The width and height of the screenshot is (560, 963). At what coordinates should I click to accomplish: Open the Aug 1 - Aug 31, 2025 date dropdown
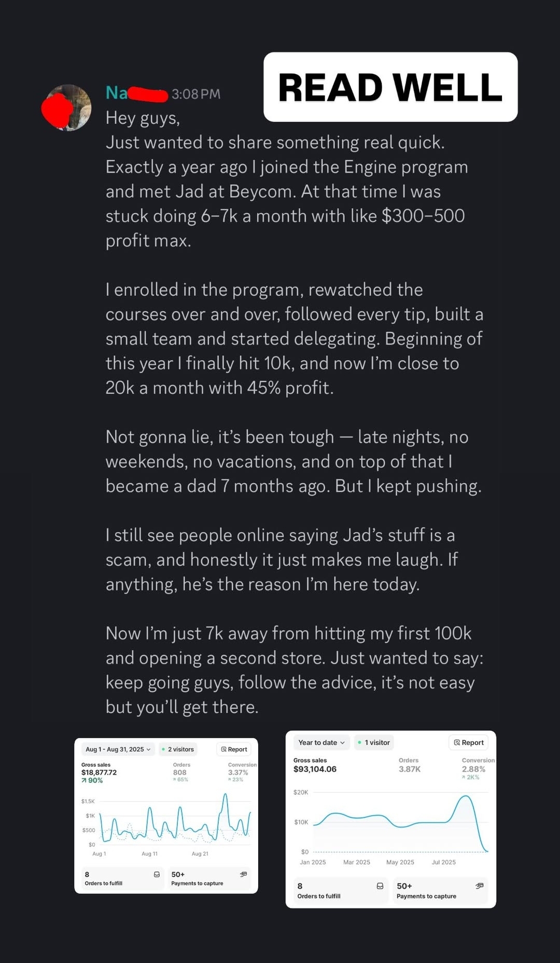pos(118,749)
